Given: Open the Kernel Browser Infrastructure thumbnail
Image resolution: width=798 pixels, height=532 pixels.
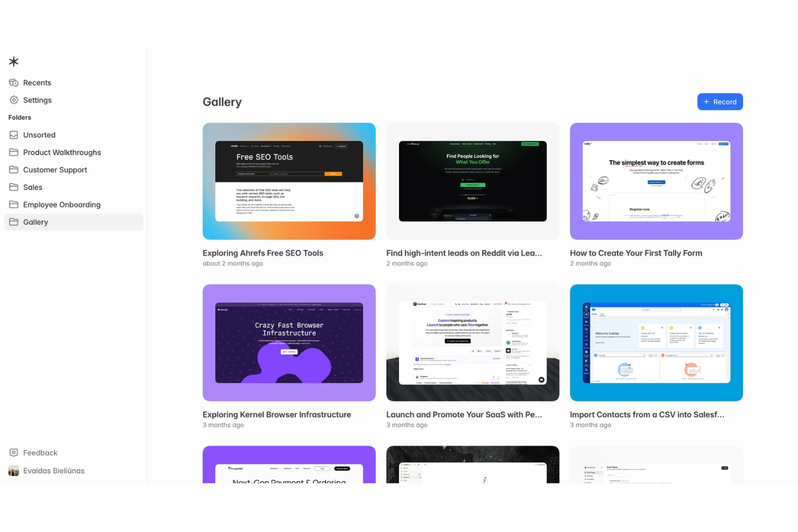Looking at the screenshot, I should pos(289,343).
